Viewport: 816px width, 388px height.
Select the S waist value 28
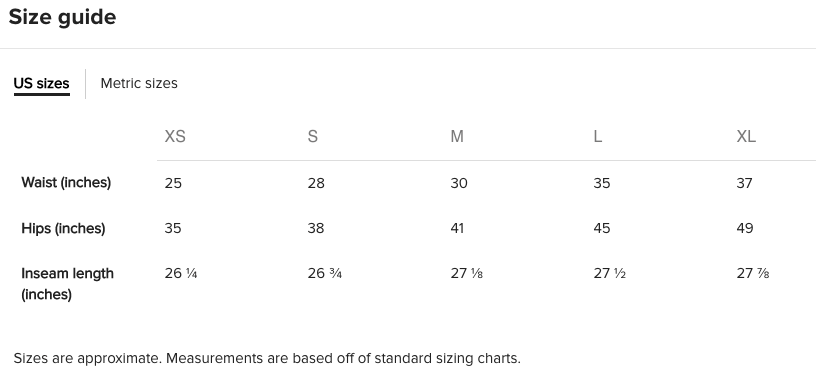coord(316,183)
